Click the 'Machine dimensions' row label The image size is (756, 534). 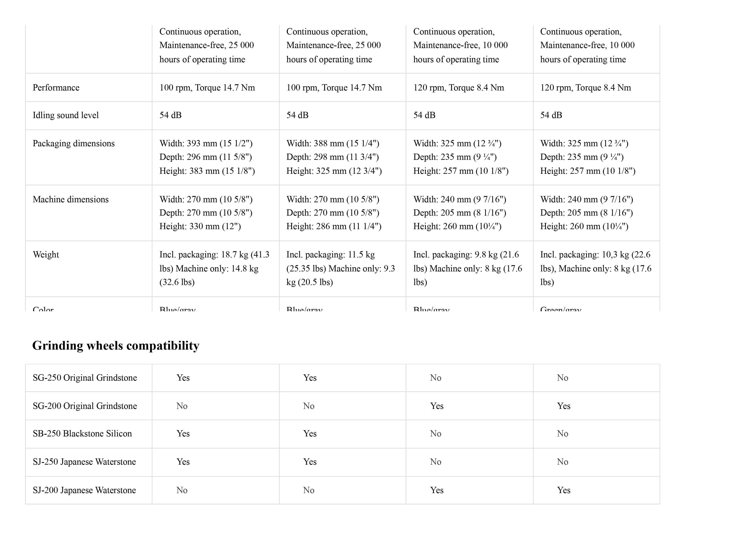(70, 200)
